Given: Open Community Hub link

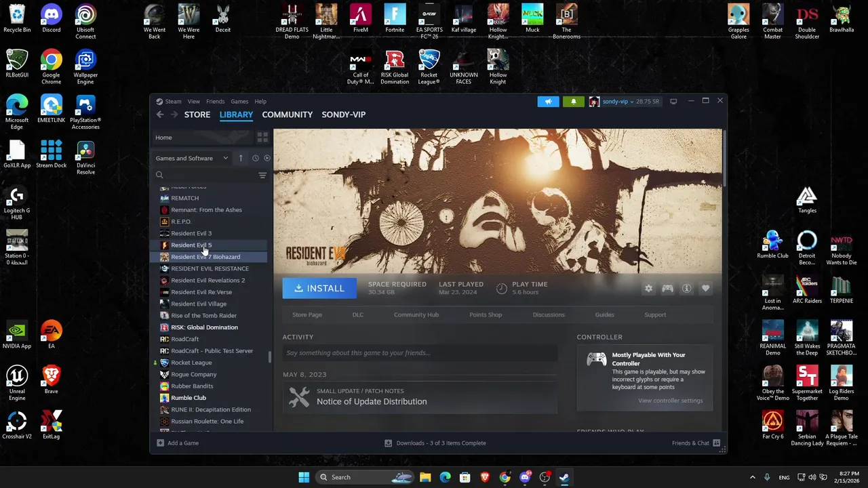Looking at the screenshot, I should (416, 314).
